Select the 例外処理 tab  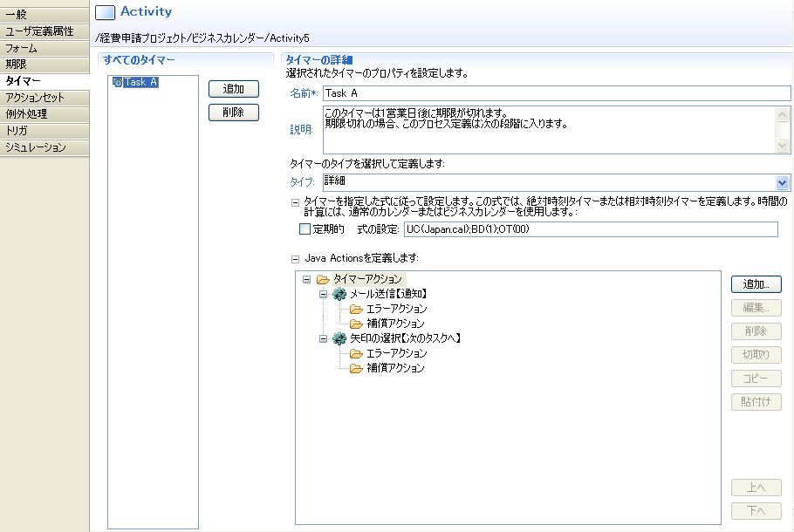[x=44, y=114]
